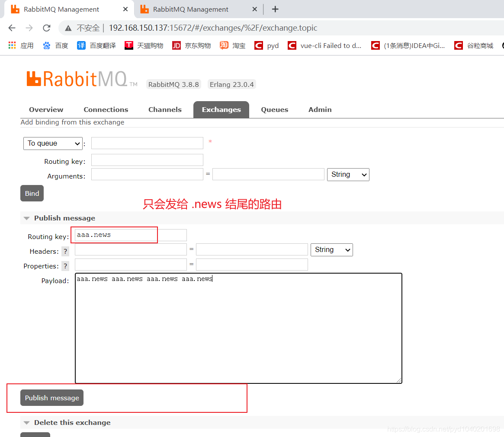Viewport: 504px width, 437px height.
Task: Click the Properties help question mark
Action: (x=65, y=266)
